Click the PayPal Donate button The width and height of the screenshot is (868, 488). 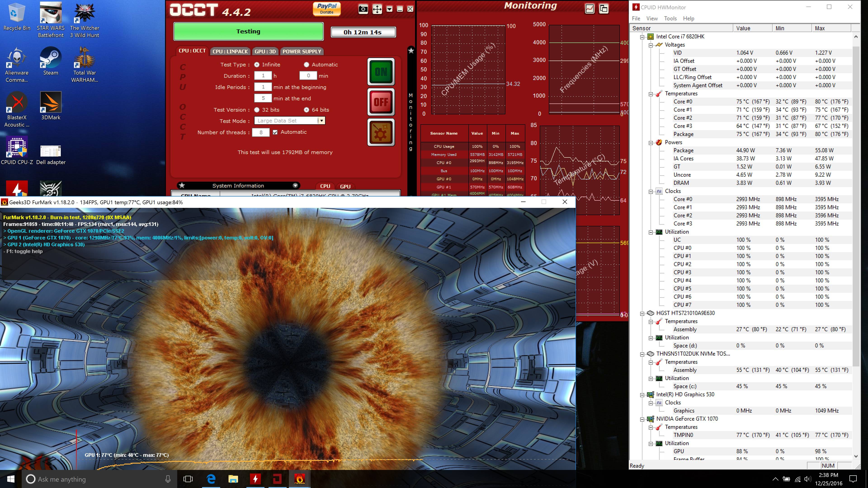coord(326,9)
